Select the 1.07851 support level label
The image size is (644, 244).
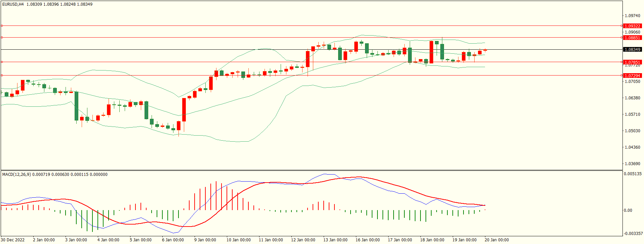point(632,62)
